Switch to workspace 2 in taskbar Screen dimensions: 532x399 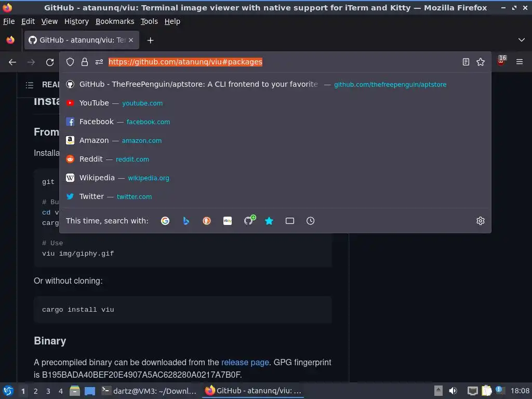coord(36,391)
